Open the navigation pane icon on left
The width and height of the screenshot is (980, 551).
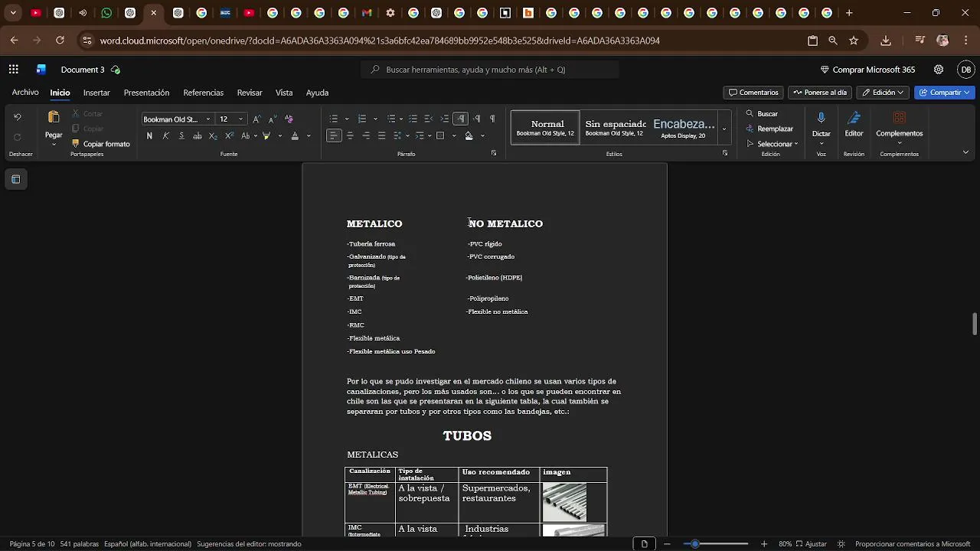coord(16,179)
